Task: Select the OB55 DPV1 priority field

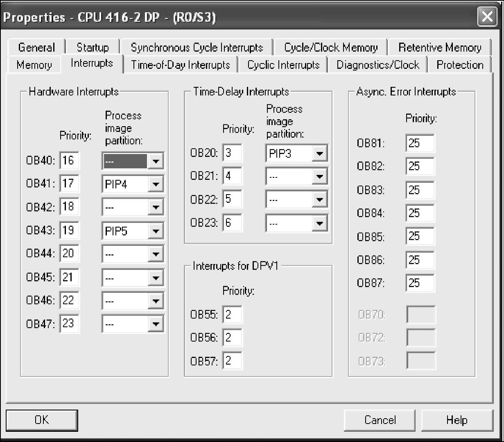Action: click(x=233, y=315)
